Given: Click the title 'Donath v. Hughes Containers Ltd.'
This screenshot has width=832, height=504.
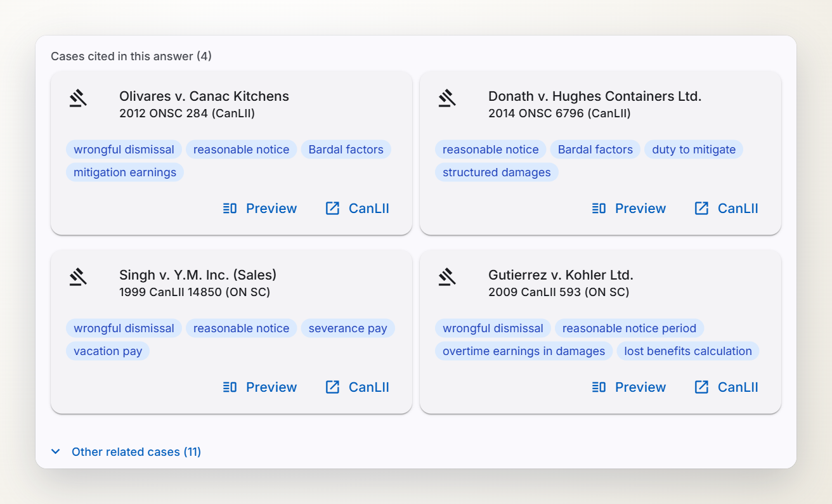Looking at the screenshot, I should [x=595, y=96].
